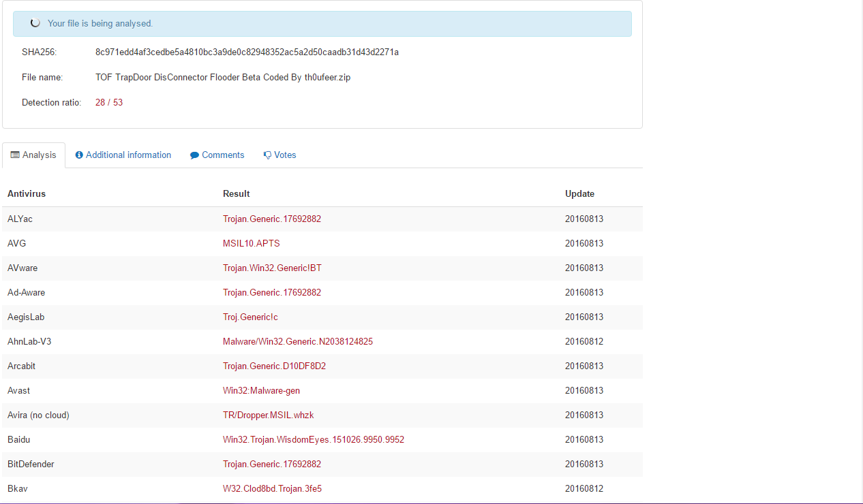The image size is (863, 504).
Task: Click the update date 20160813 in Baidu row
Action: [x=584, y=440]
